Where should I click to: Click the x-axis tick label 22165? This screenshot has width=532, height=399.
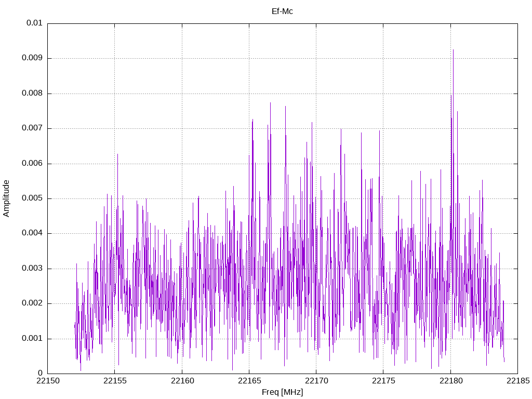point(249,381)
